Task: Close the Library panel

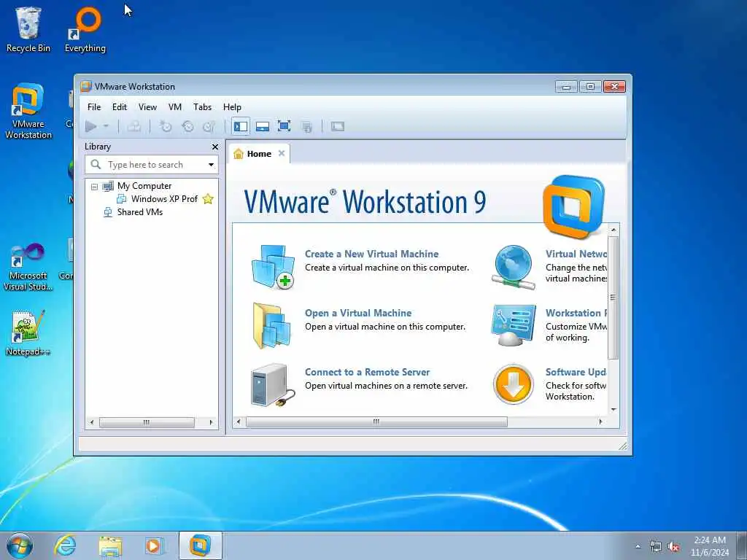Action: click(215, 147)
